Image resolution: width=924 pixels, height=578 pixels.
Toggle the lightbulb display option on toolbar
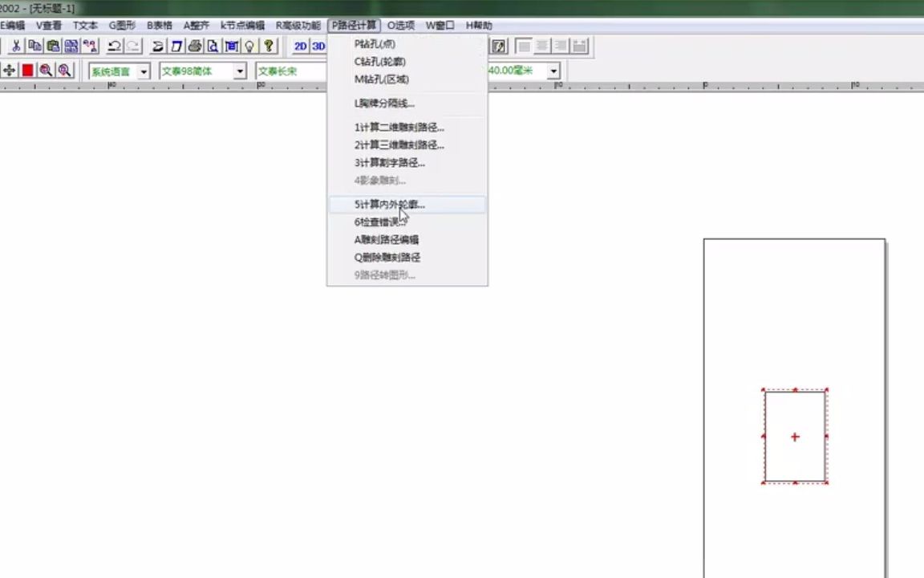[249, 46]
